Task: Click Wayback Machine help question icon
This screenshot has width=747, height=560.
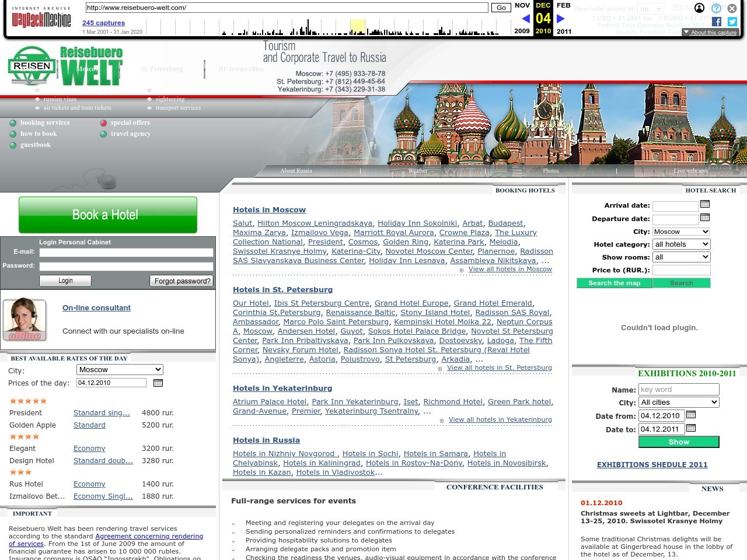Action: (x=716, y=8)
